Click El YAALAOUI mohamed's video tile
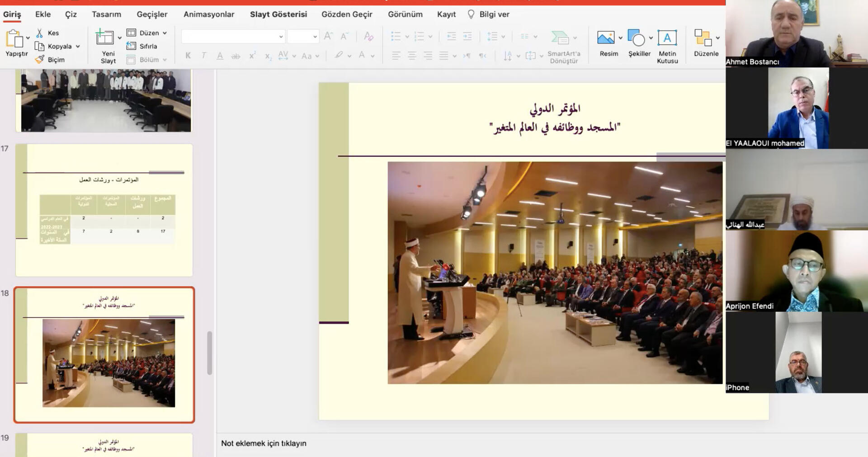The image size is (868, 457). 797,108
